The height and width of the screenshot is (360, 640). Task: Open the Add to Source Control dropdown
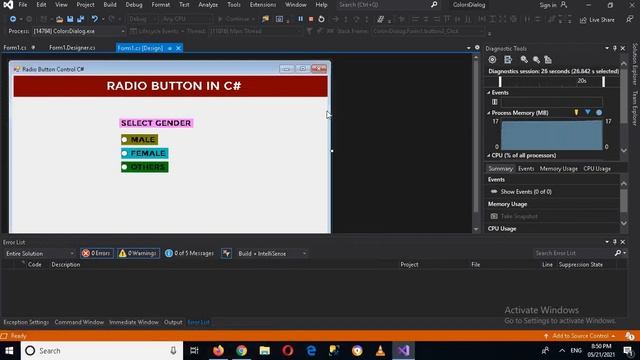[580, 336]
